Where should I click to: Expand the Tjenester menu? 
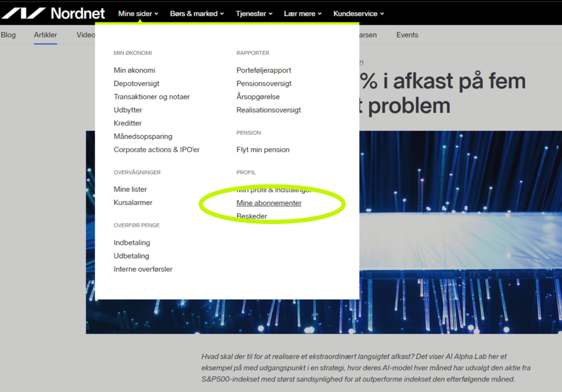(x=254, y=14)
